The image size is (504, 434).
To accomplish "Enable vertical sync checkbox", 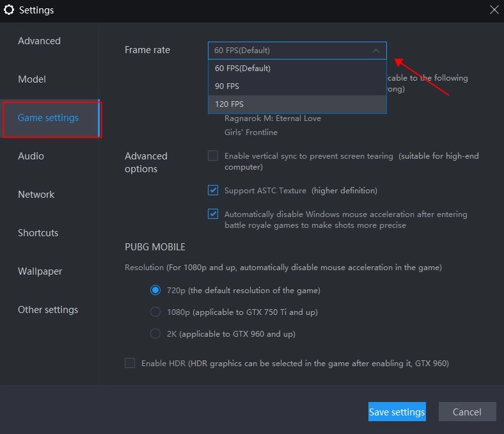I will 213,156.
